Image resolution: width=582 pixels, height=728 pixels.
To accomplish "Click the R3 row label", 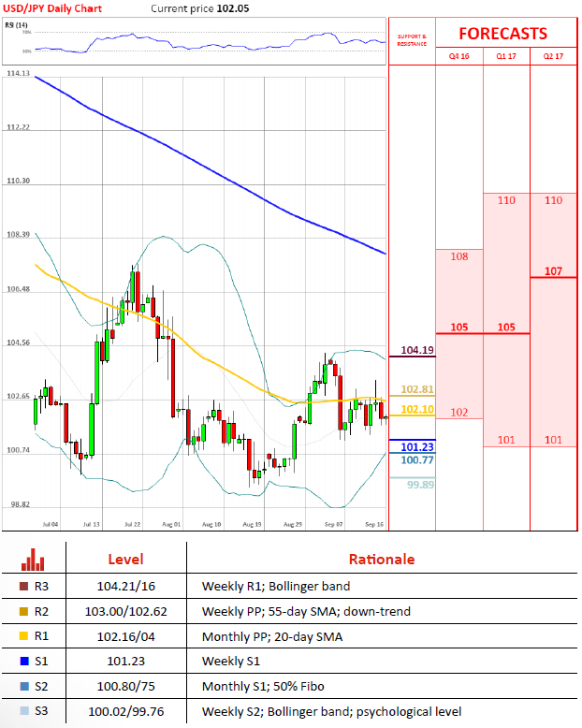I will tap(41, 587).
